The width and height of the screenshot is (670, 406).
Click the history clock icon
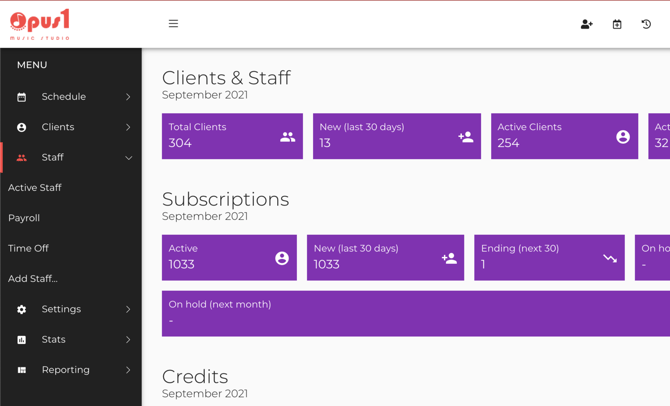[646, 24]
